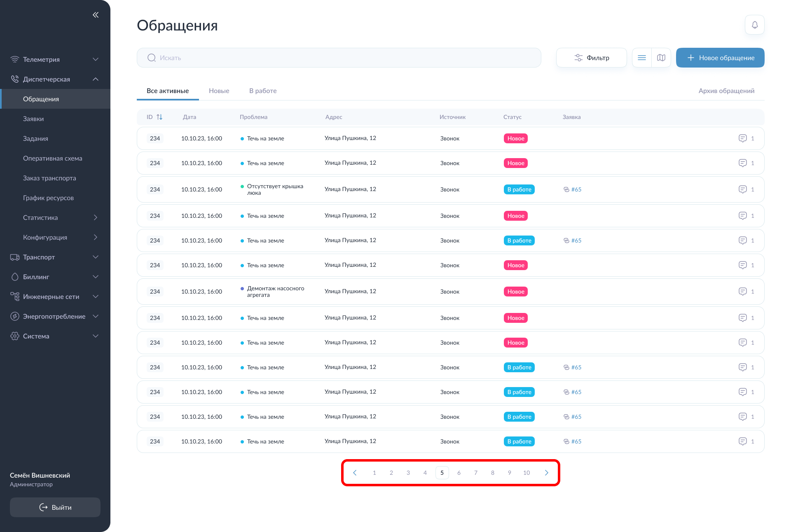Click the Искать search field
791x532 pixels.
pyautogui.click(x=339, y=58)
